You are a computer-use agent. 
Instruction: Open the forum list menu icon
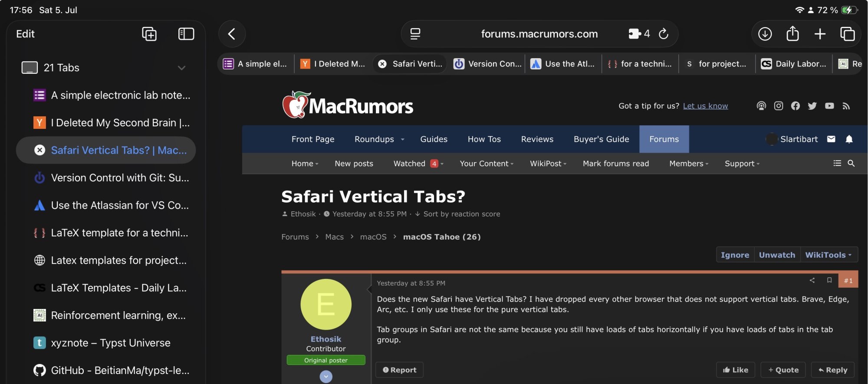click(837, 163)
